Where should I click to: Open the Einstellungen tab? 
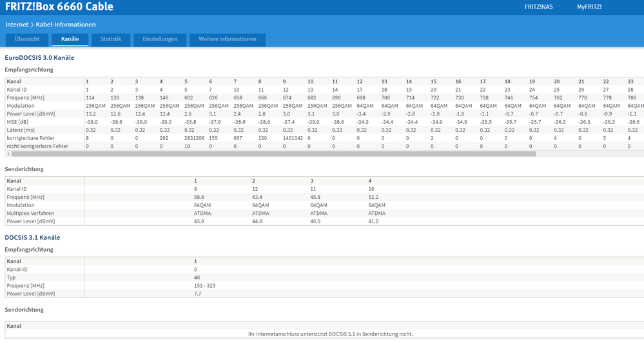tap(160, 39)
